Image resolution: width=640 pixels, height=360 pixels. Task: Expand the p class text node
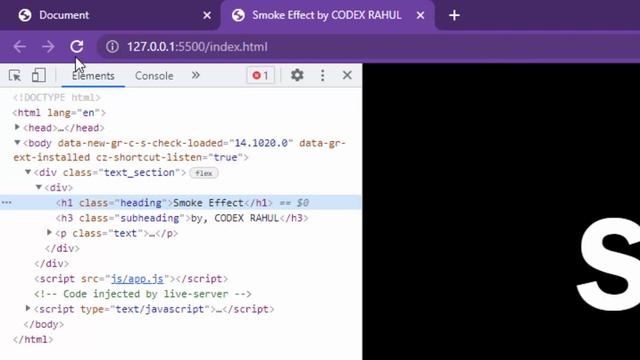(x=49, y=232)
